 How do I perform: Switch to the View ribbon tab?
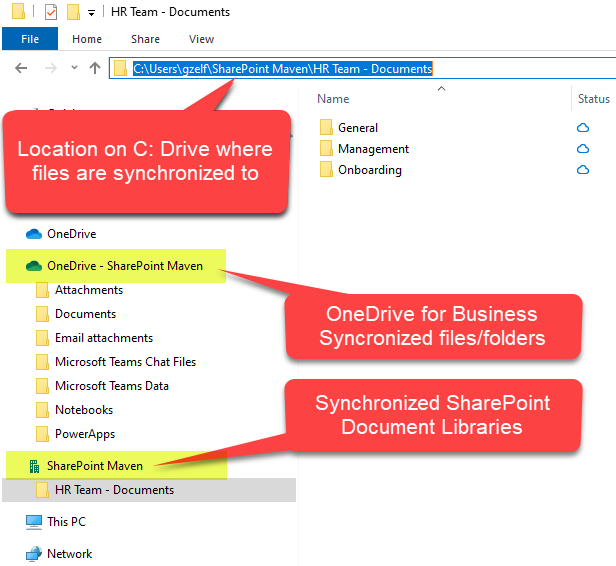point(202,39)
